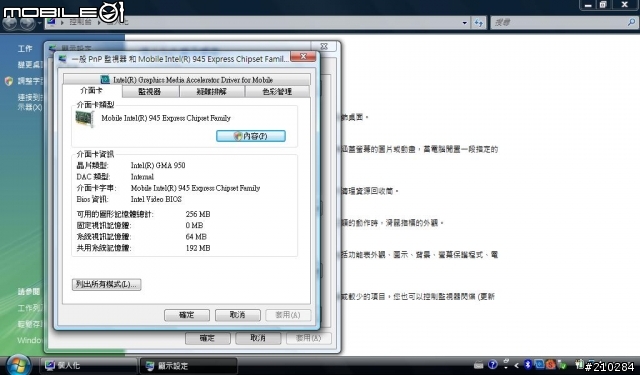Click Explorer forward arrow button
Image resolution: width=640 pixels, height=375 pixels.
28,23
